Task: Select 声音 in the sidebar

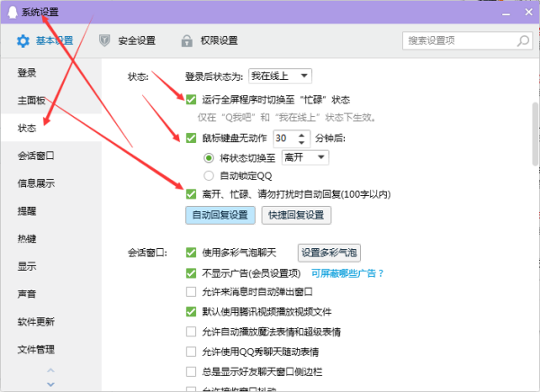Action: pos(51,294)
